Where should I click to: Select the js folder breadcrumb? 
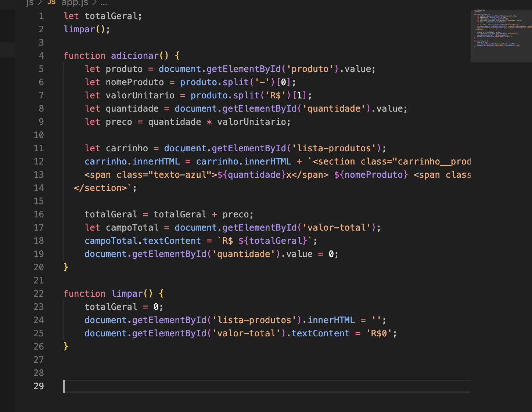30,3
